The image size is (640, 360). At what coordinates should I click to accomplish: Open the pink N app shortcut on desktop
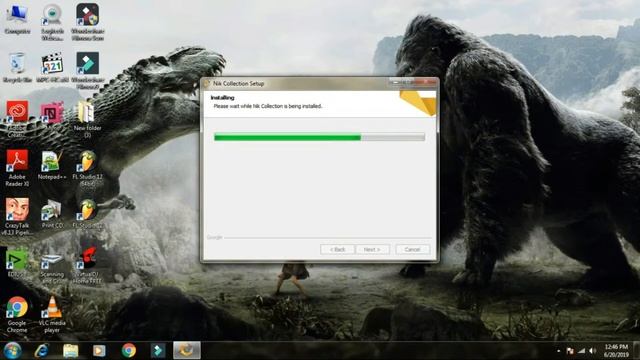click(52, 116)
